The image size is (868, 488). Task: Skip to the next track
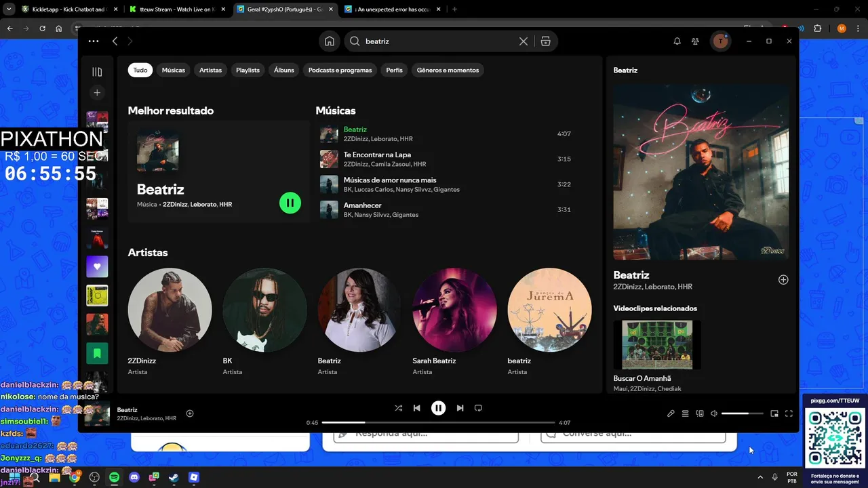[460, 408]
